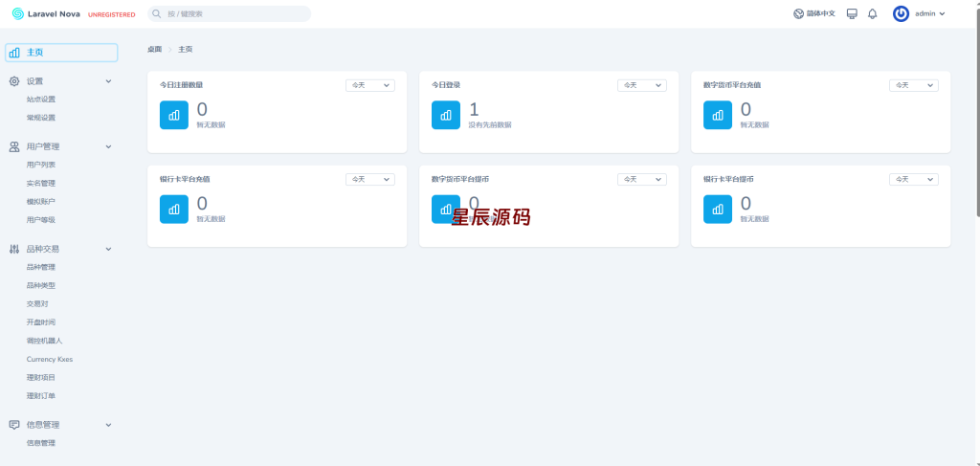Image resolution: width=980 pixels, height=466 pixels.
Task: Open 常规设置 in the sidebar
Action: 40,118
